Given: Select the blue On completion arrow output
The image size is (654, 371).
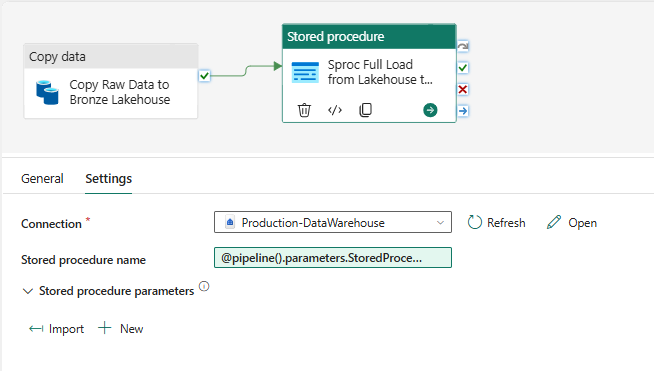Looking at the screenshot, I should [x=463, y=111].
